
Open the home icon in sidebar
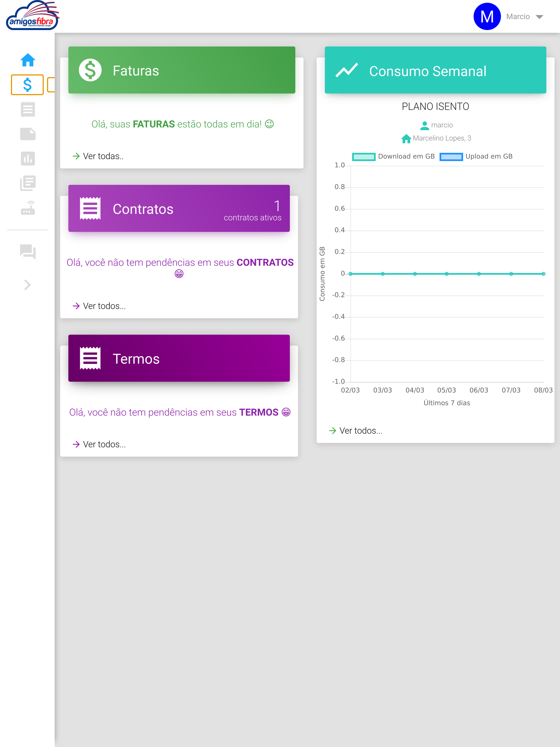click(28, 60)
